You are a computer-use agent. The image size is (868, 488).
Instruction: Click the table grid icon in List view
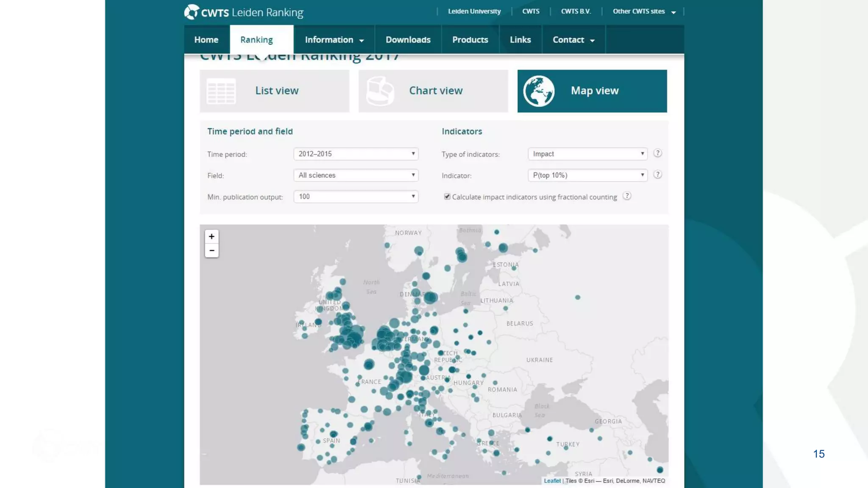[x=221, y=91]
